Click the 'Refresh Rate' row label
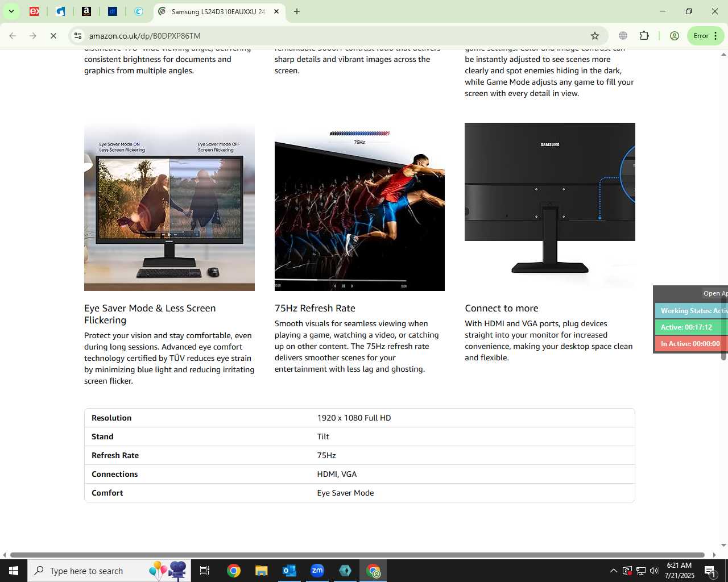The height and width of the screenshot is (582, 728). [x=115, y=455]
